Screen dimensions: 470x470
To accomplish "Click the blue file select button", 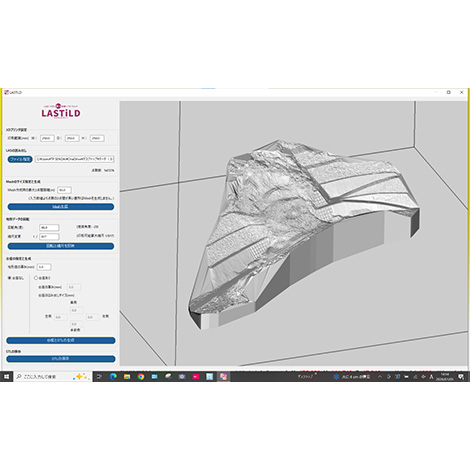I will coord(20,159).
